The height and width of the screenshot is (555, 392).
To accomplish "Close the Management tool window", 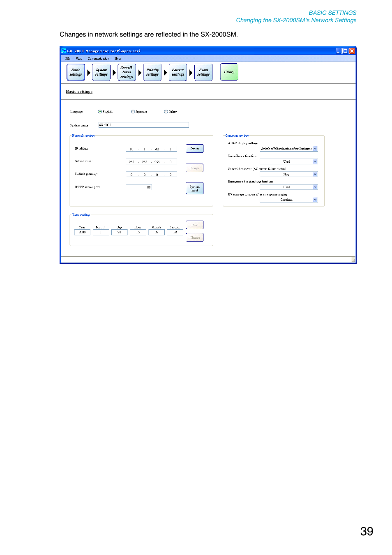I will coord(352,51).
